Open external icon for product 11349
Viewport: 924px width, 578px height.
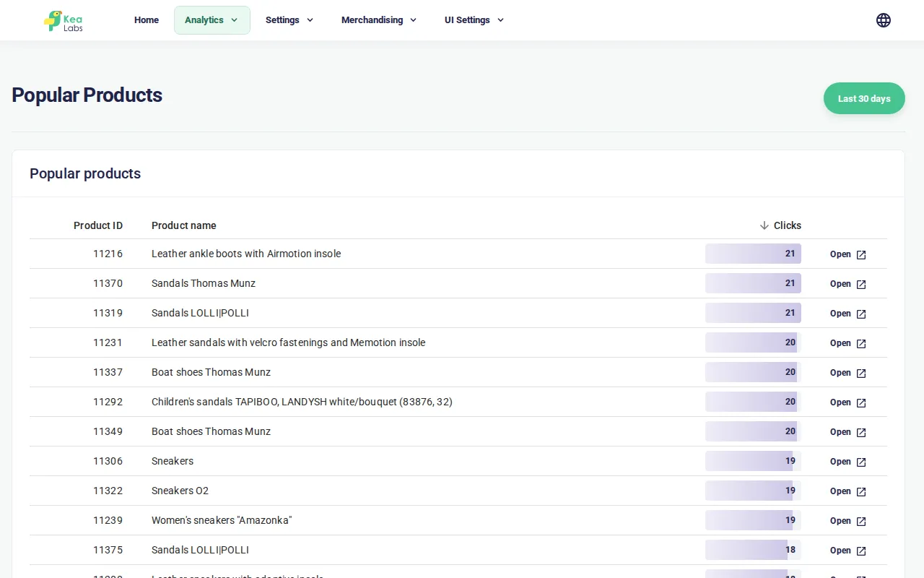[861, 432]
